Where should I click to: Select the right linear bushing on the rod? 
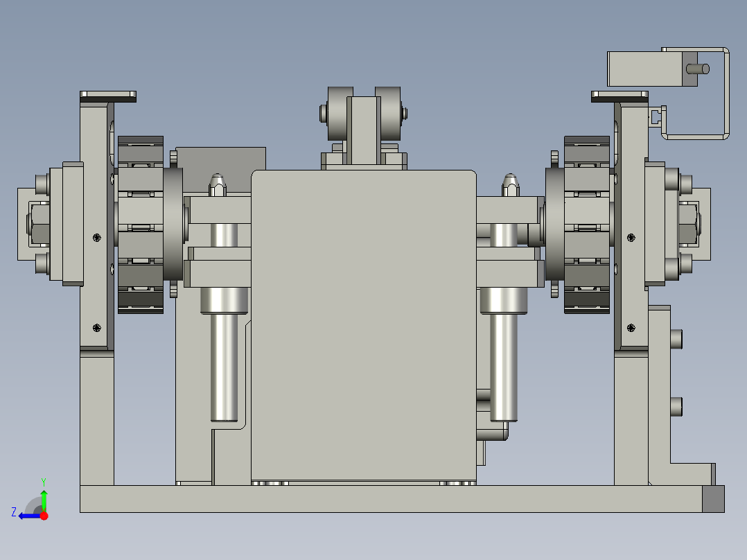tap(504, 300)
